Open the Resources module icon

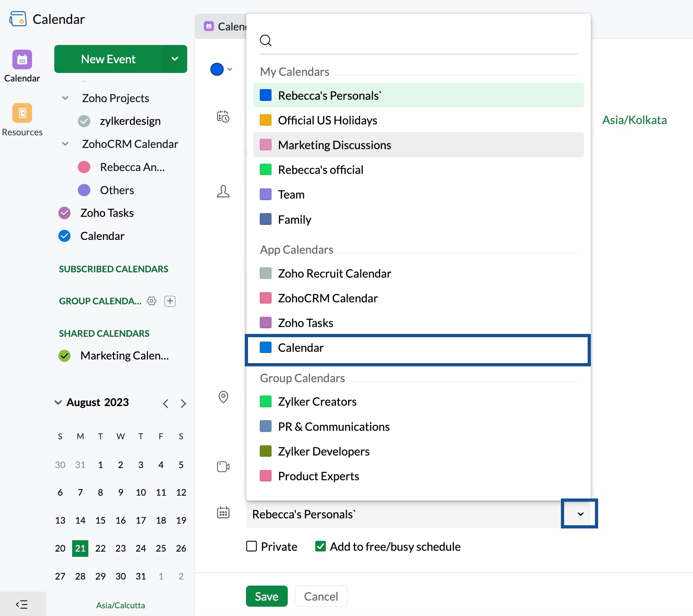click(22, 113)
